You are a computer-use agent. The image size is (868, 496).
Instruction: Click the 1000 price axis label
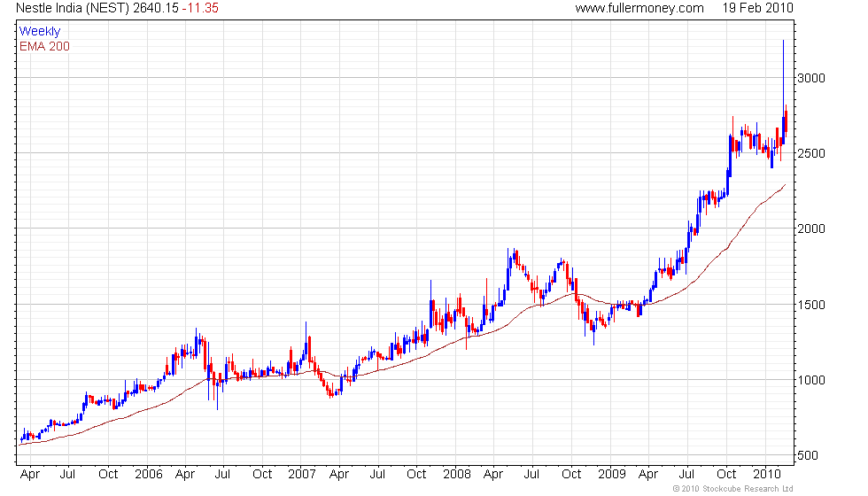[811, 380]
